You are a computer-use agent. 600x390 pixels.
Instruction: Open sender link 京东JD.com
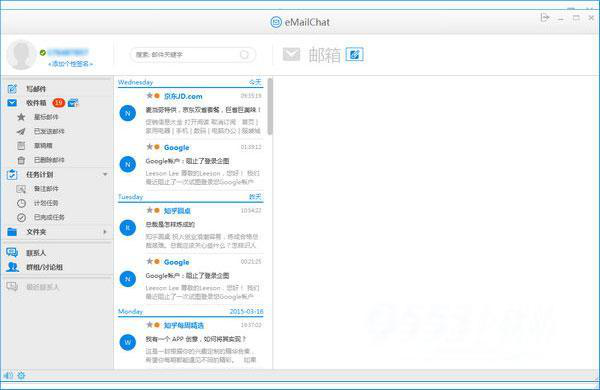tap(183, 96)
